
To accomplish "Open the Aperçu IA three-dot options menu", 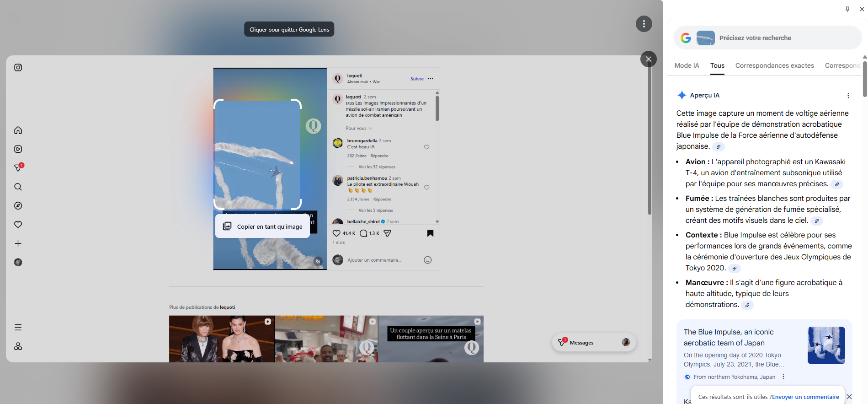I will pyautogui.click(x=848, y=96).
